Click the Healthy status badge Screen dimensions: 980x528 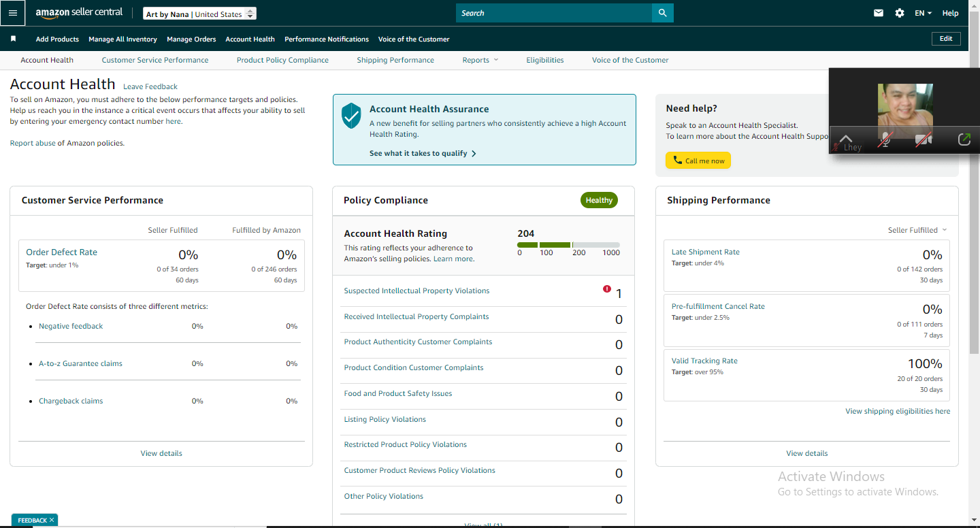pos(599,200)
